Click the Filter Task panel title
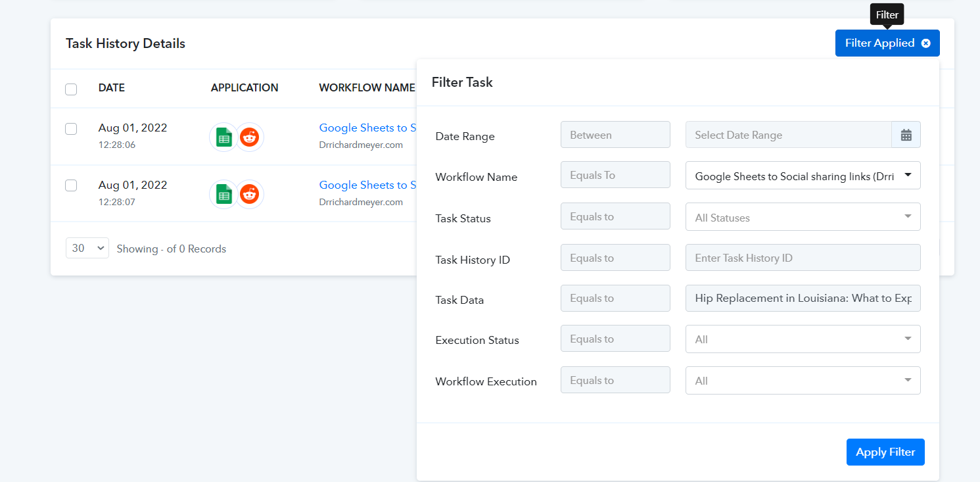 tap(462, 82)
